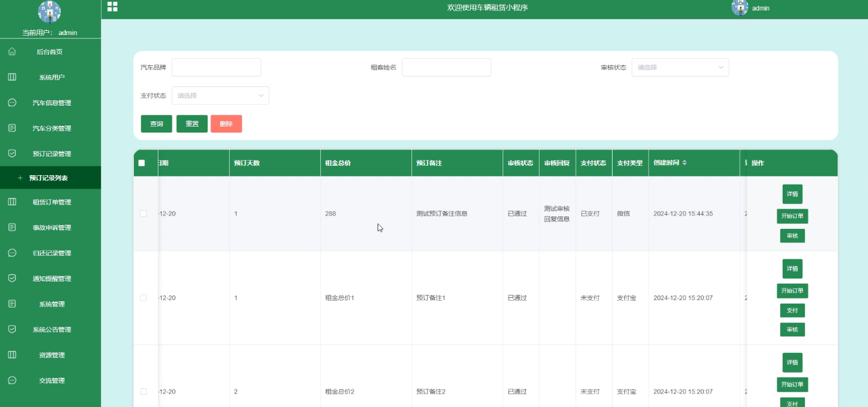The image size is (868, 407).
Task: Select the 预订记录列表 submenu item
Action: (x=50, y=178)
